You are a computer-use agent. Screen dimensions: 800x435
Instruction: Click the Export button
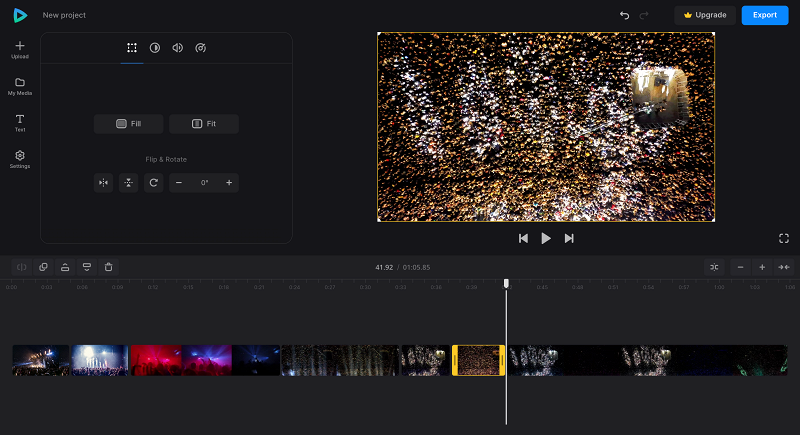[765, 15]
